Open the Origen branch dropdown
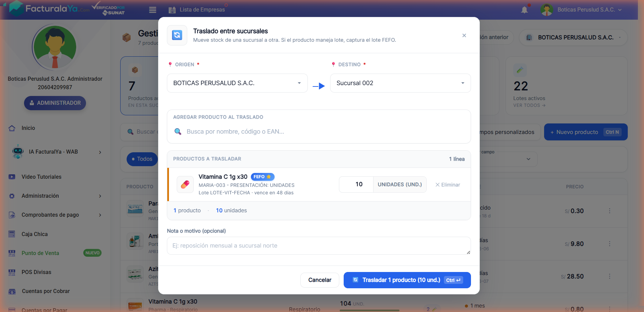Image resolution: width=644 pixels, height=312 pixels. coord(237,83)
